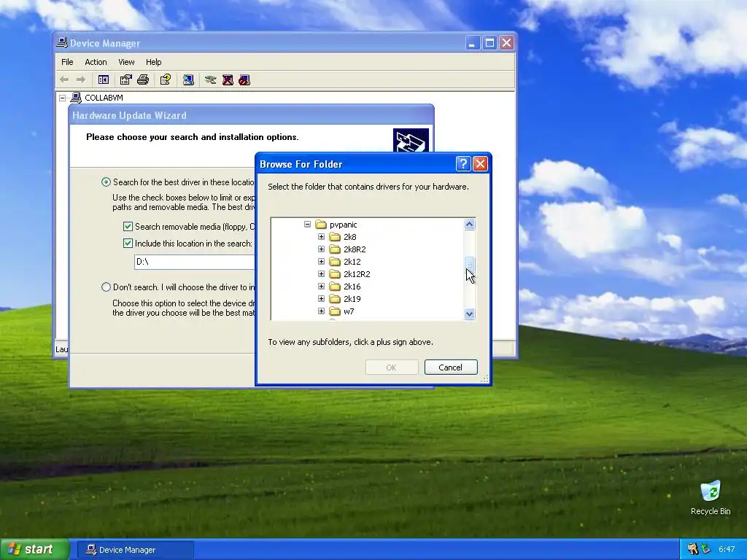The width and height of the screenshot is (747, 560).
Task: Click the COLLABVM computer icon in the tree
Action: coord(76,98)
